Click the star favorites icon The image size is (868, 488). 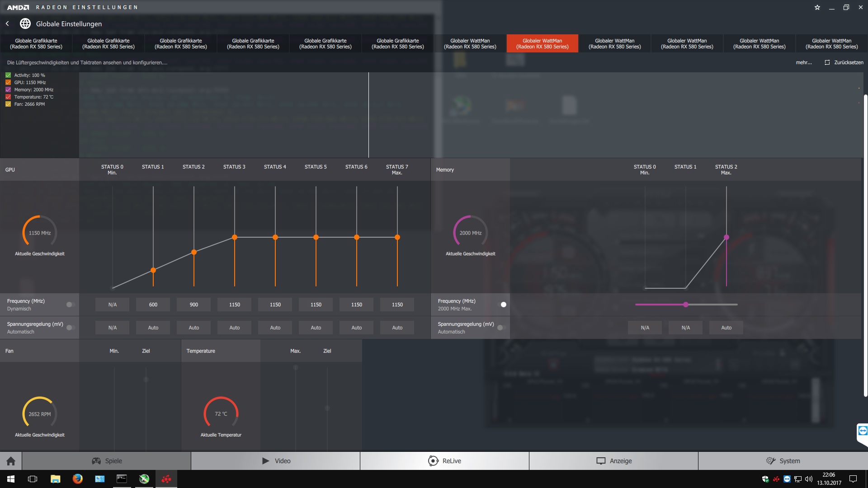coord(817,7)
